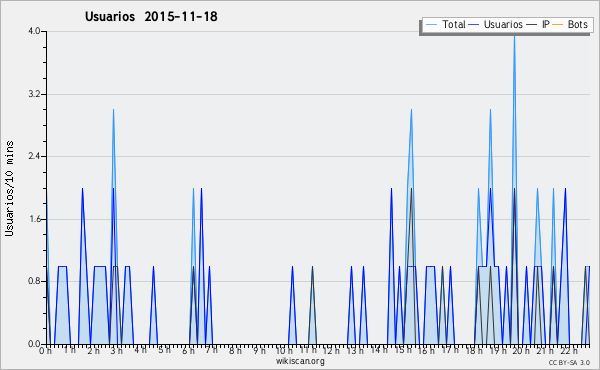The height and width of the screenshot is (370, 600).
Task: Click the light blue Total legend line
Action: pos(431,25)
